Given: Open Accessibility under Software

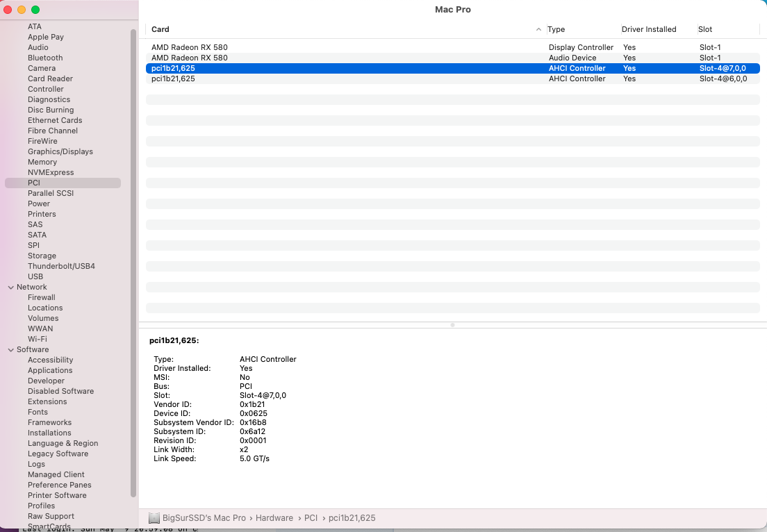Looking at the screenshot, I should 51,360.
